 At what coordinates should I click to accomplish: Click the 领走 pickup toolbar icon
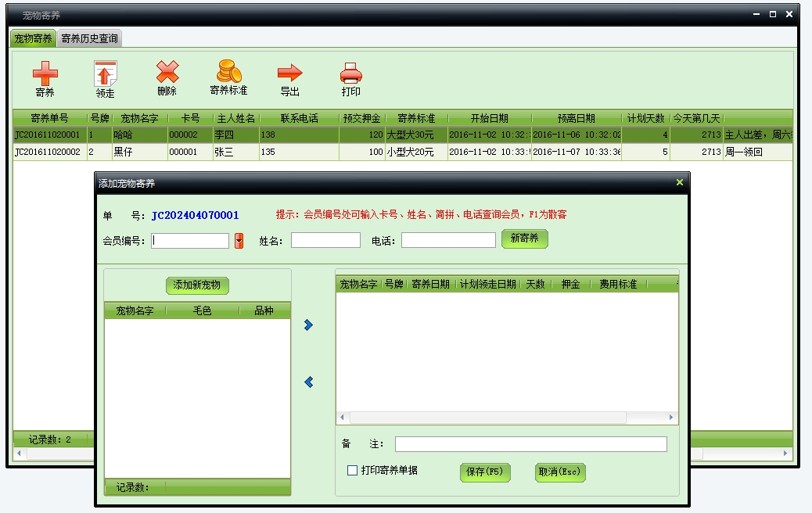105,75
